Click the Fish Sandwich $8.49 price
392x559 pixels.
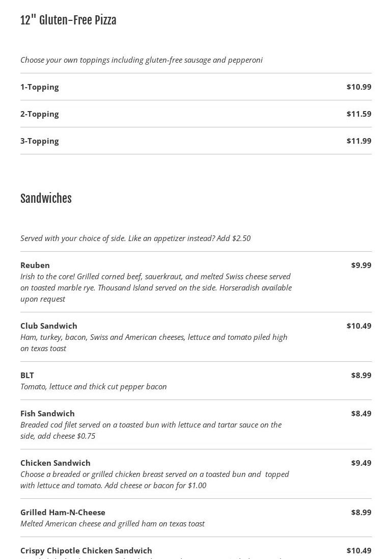[361, 414]
